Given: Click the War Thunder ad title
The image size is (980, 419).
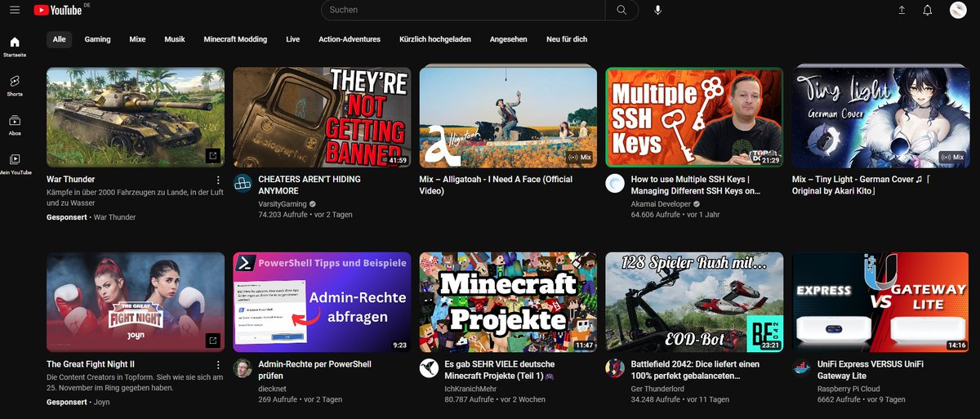Looking at the screenshot, I should 70,179.
